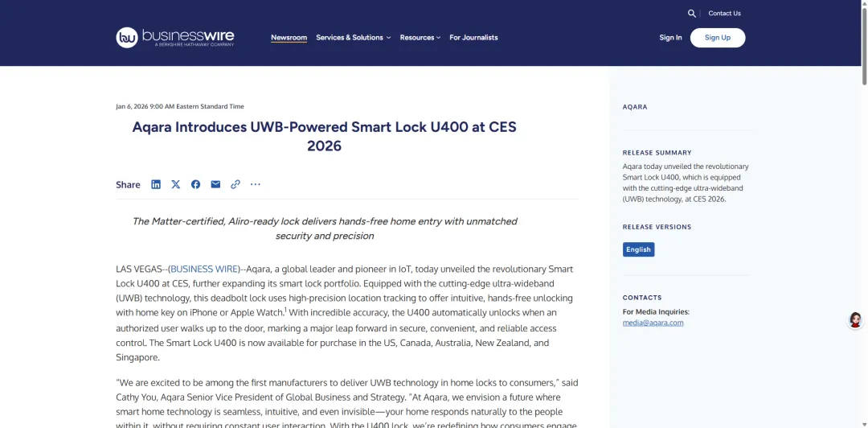Go to the Newsroom menu item
The image size is (868, 428).
click(289, 38)
